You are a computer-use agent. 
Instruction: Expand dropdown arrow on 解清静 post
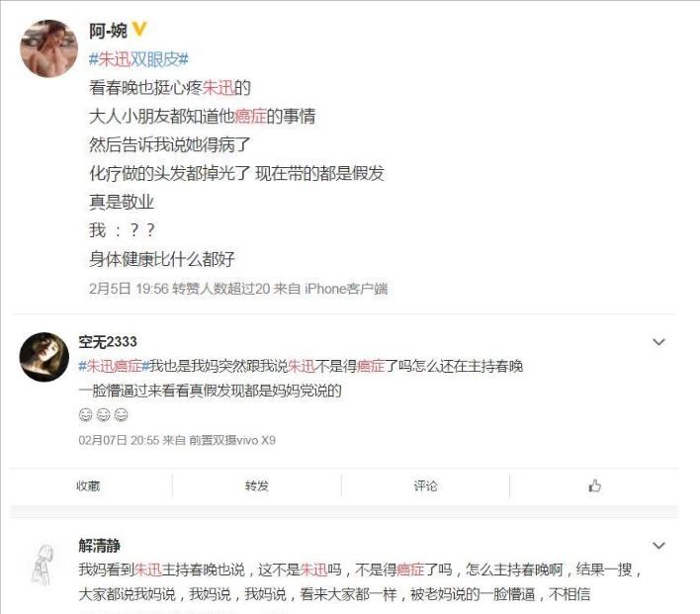coord(658,545)
